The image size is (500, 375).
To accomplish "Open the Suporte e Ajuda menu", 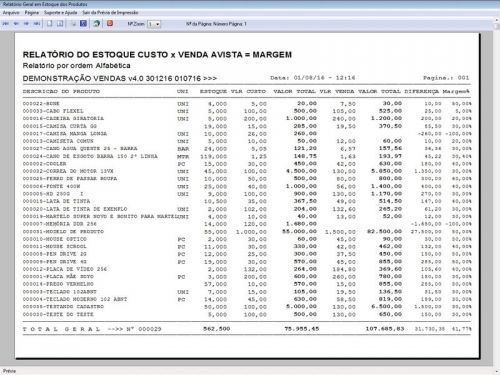I will [x=61, y=13].
